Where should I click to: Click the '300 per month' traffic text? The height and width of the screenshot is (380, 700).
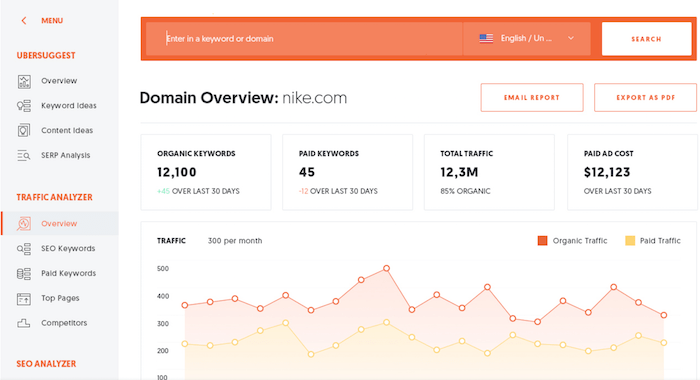pos(235,241)
